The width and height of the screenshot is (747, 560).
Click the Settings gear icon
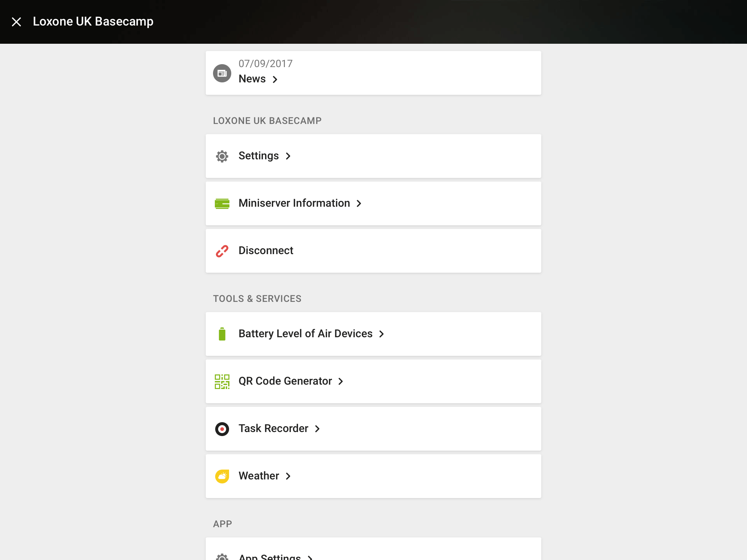pos(222,156)
